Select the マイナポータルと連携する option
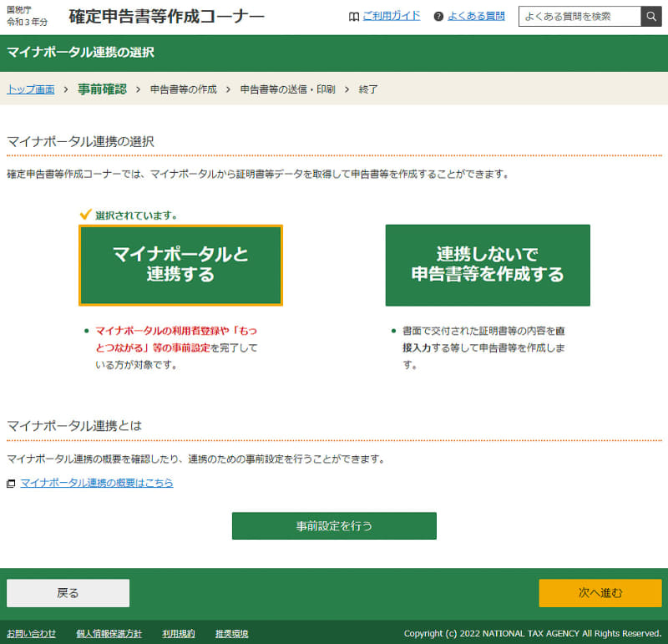668x644 pixels. tap(180, 264)
